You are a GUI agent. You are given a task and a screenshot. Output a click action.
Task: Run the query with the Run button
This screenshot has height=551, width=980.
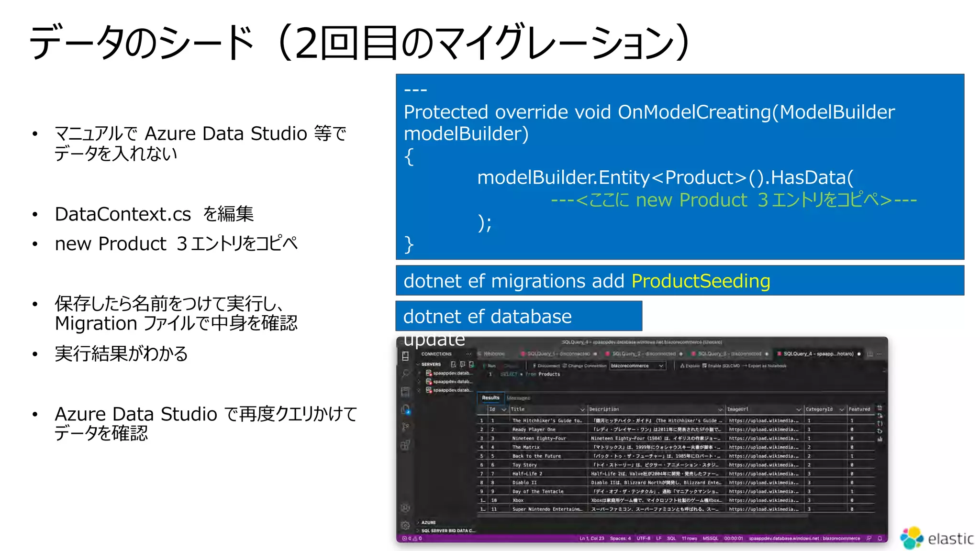tap(490, 366)
